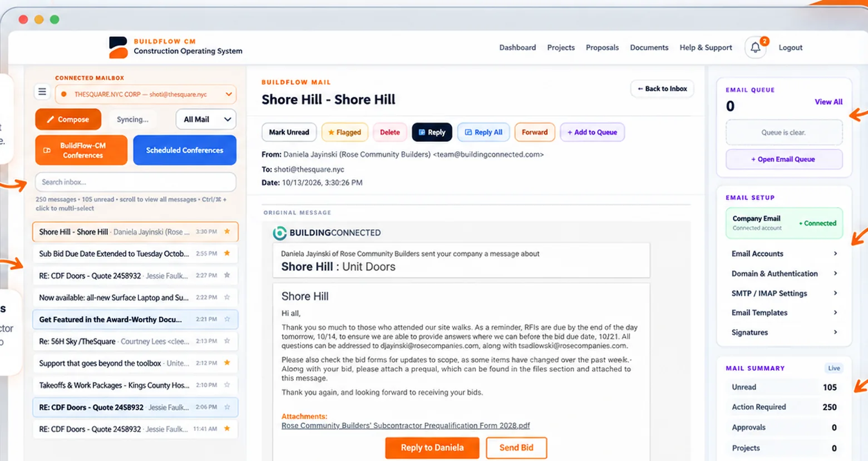Forward the open email
This screenshot has width=868, height=461.
tap(535, 132)
